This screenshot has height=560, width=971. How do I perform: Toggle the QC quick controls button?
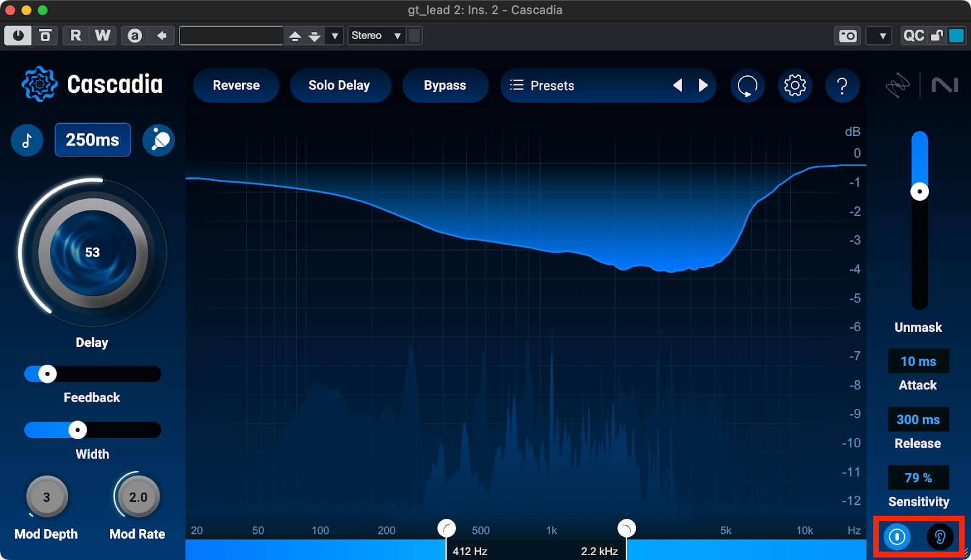pyautogui.click(x=913, y=36)
